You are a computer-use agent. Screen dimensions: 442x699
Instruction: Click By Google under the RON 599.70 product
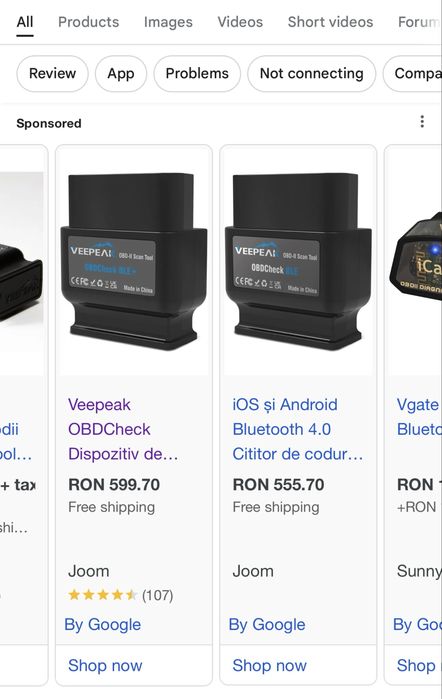103,625
